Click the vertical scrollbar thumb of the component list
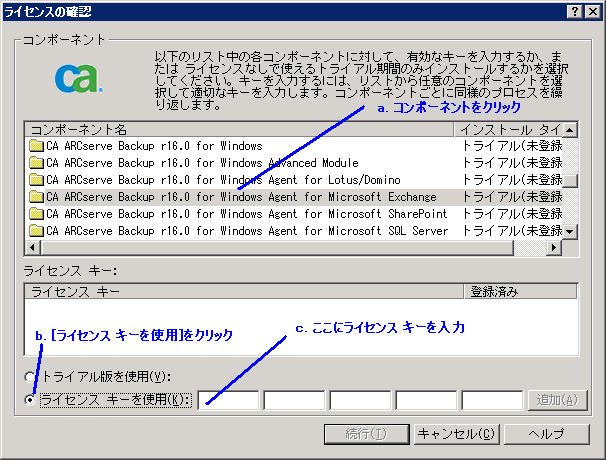 pyautogui.click(x=570, y=181)
